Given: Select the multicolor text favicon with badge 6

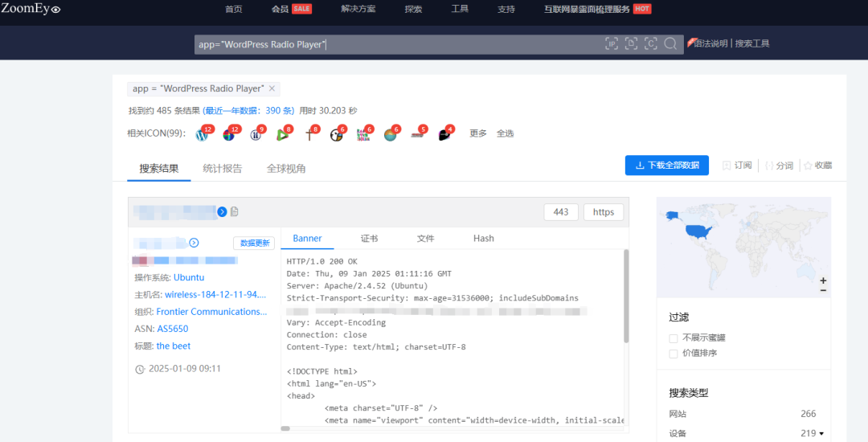Looking at the screenshot, I should tap(364, 134).
